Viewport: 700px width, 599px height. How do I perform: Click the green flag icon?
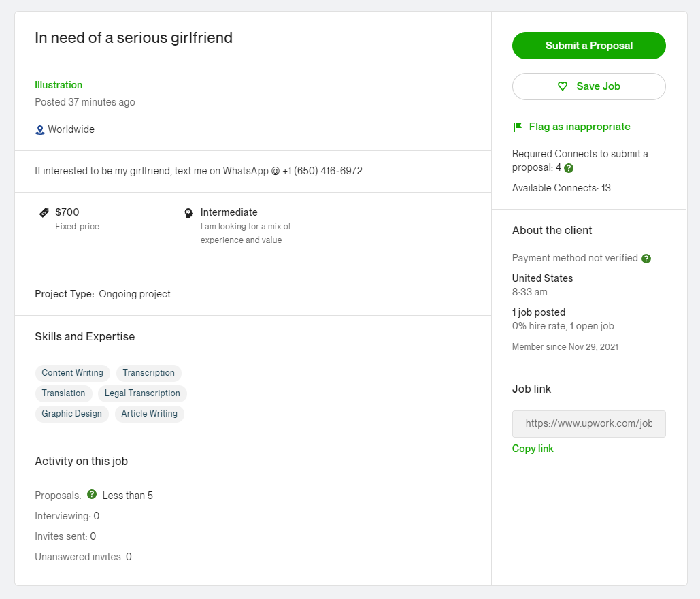tap(517, 127)
